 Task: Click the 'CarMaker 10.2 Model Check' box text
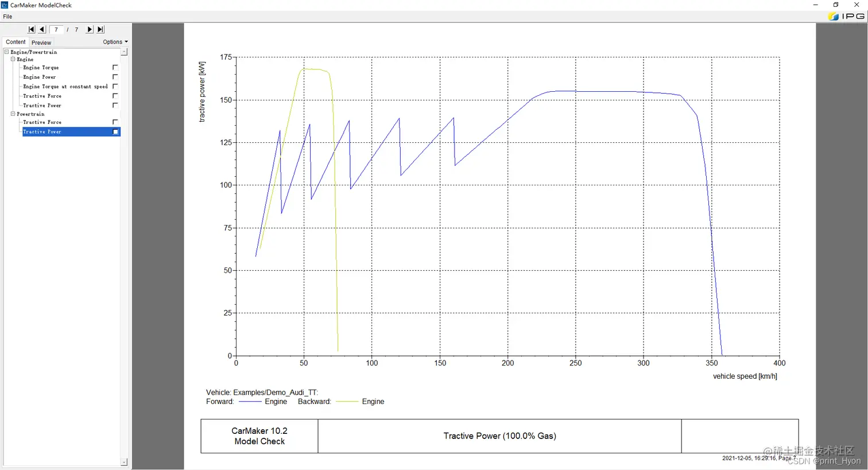click(259, 436)
